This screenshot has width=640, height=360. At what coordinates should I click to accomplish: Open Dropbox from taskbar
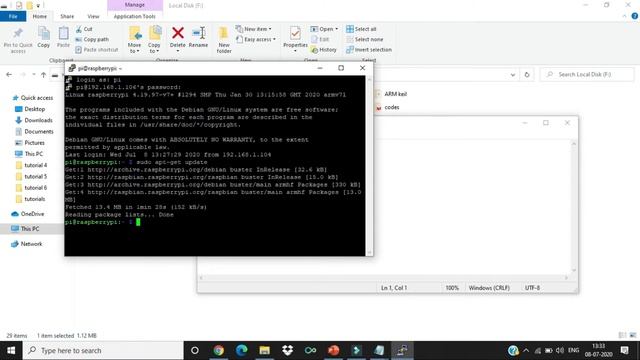(x=287, y=350)
